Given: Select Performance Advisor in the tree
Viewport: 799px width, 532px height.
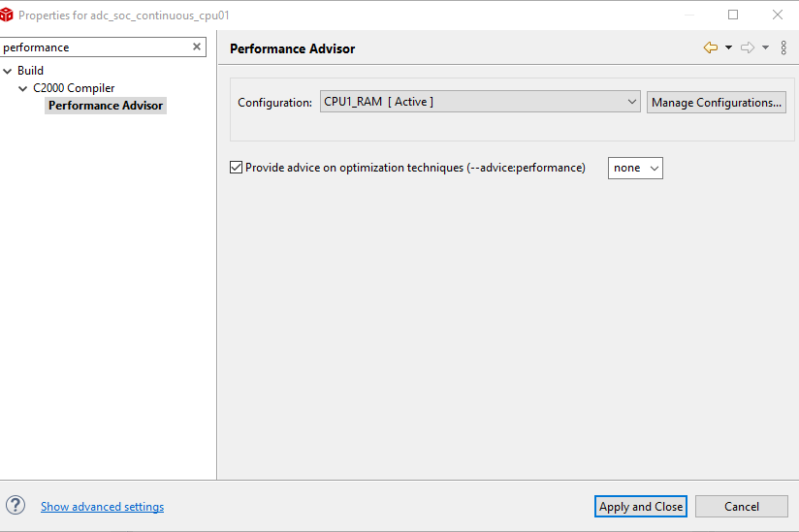Looking at the screenshot, I should [106, 106].
